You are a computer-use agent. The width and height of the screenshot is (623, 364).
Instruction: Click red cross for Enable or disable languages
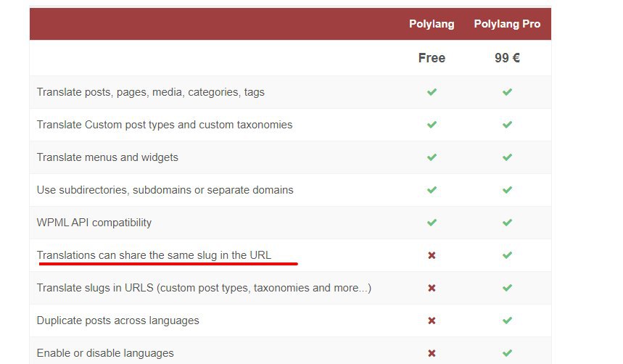(x=432, y=353)
